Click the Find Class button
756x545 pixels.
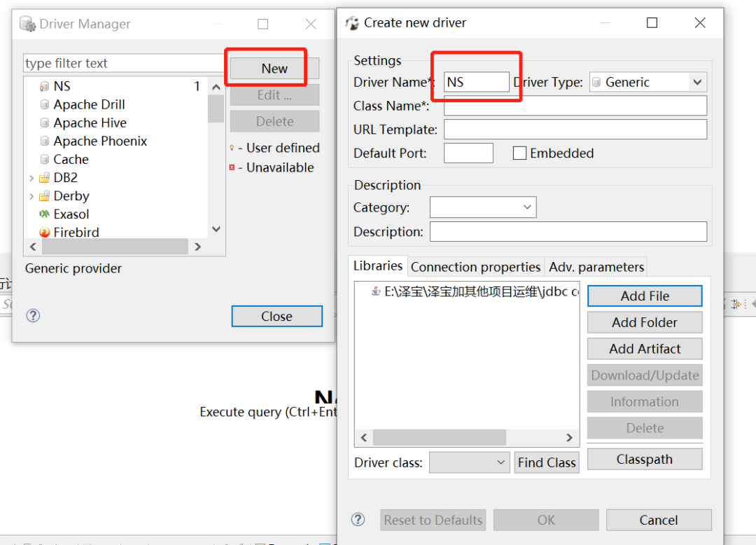547,462
